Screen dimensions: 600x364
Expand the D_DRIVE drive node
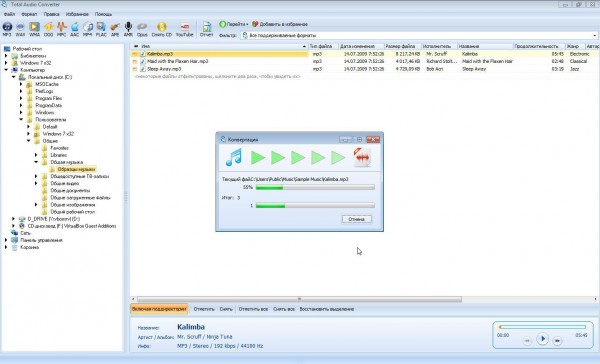coord(13,219)
